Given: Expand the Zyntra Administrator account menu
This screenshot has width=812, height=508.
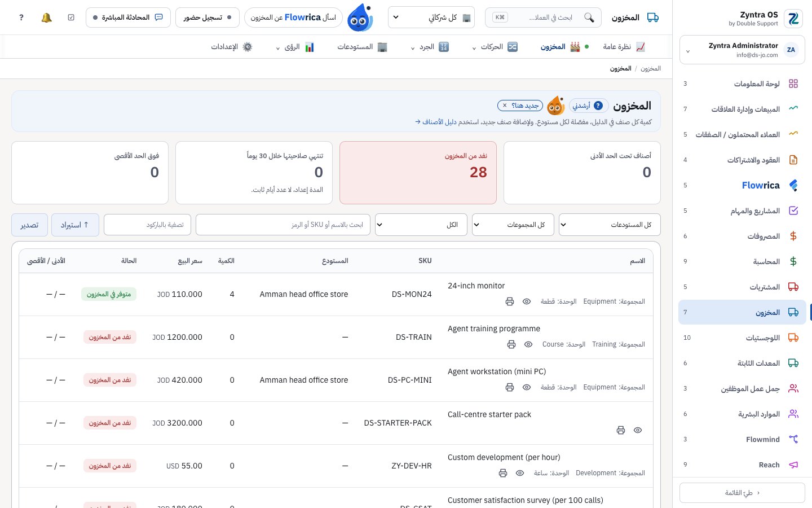Looking at the screenshot, I should coord(742,50).
